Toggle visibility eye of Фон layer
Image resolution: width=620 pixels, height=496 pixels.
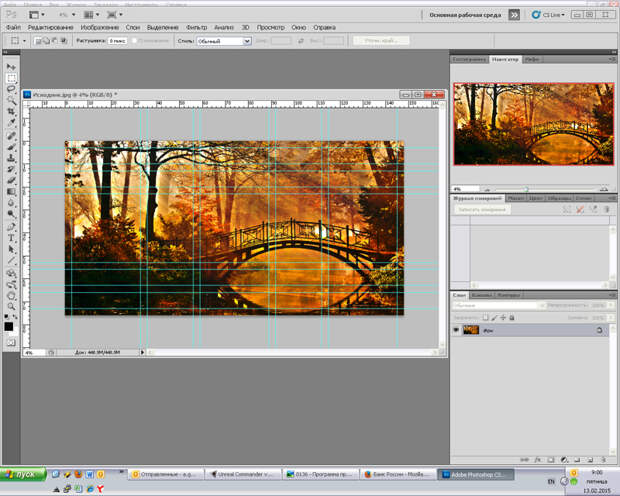coord(456,330)
